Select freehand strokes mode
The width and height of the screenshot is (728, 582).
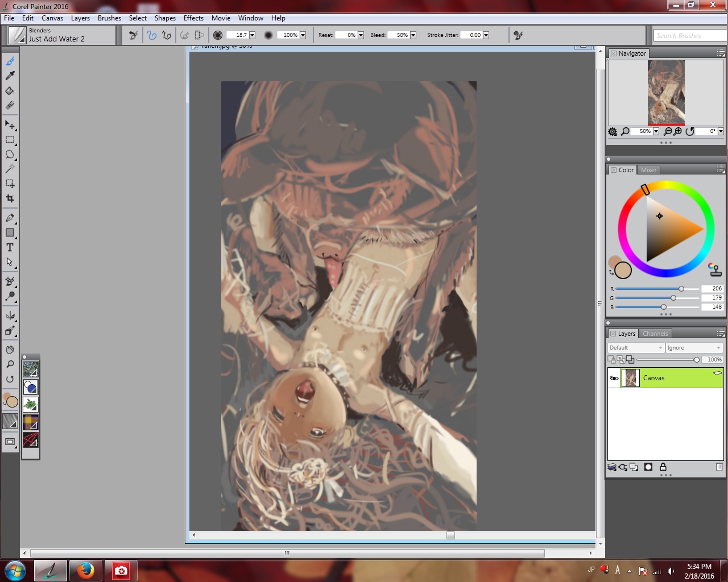coord(152,35)
